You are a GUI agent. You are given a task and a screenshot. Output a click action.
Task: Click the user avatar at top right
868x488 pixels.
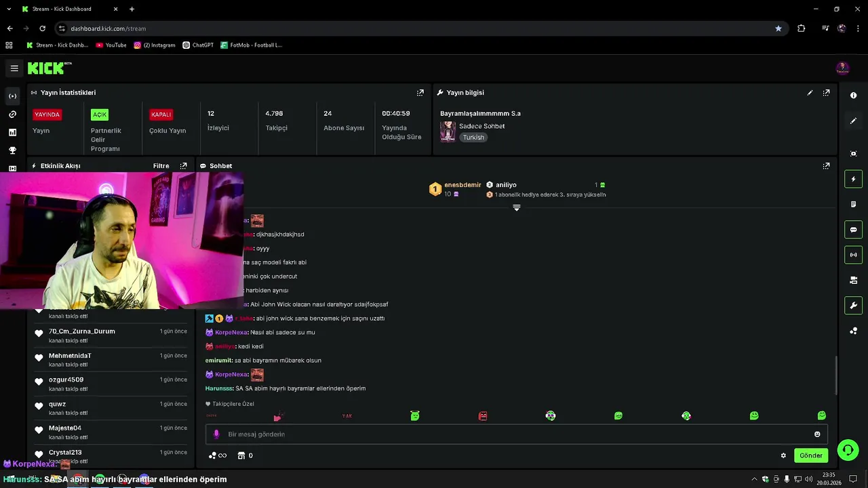(x=842, y=68)
